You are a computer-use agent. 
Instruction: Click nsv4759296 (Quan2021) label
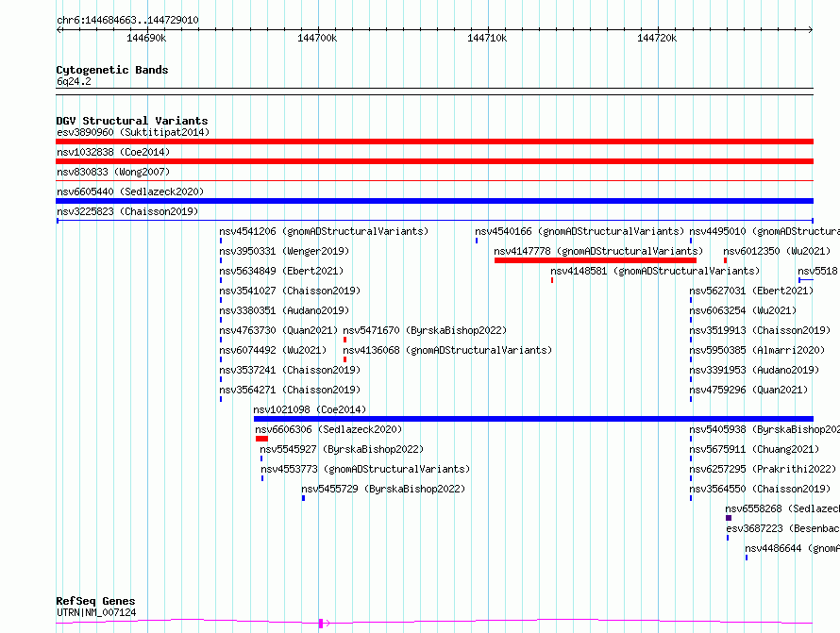click(x=748, y=390)
